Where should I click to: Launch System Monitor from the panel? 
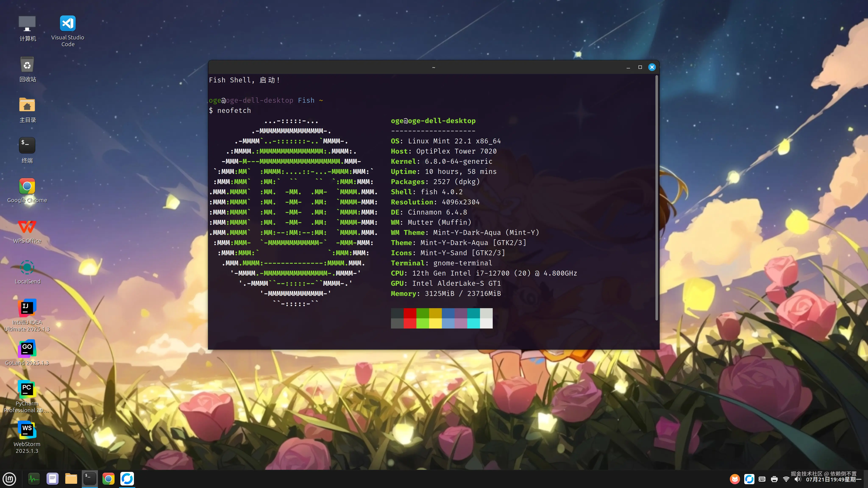(x=34, y=478)
